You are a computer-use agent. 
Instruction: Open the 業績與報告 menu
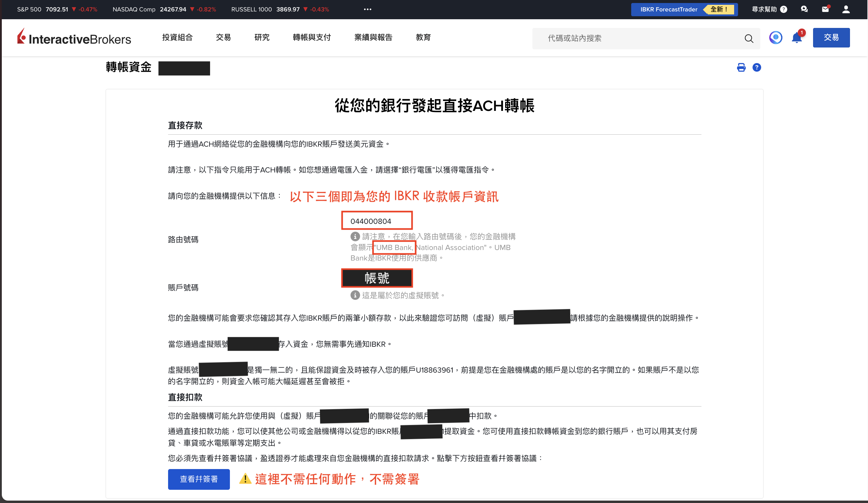(373, 37)
